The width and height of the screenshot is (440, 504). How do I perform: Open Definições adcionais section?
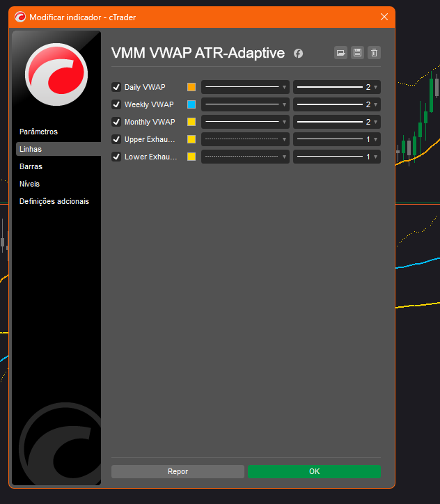[54, 202]
